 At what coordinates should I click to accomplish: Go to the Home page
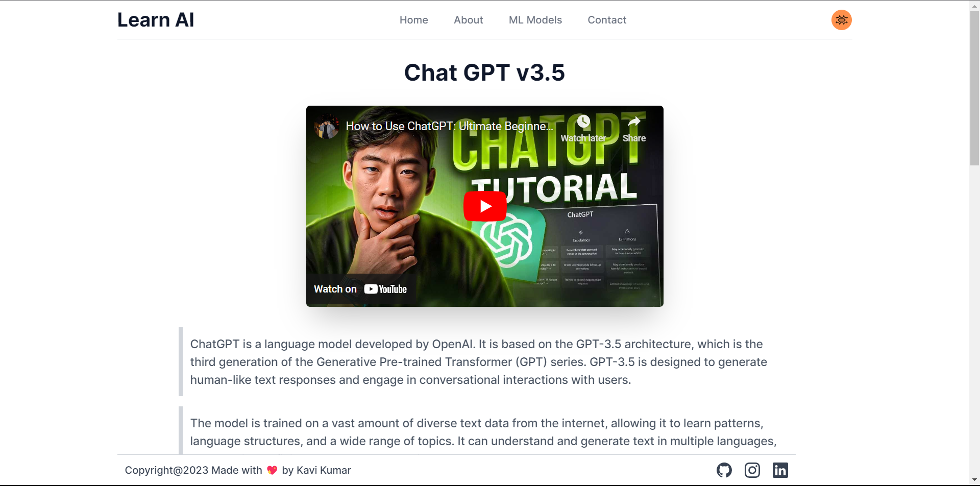tap(413, 20)
